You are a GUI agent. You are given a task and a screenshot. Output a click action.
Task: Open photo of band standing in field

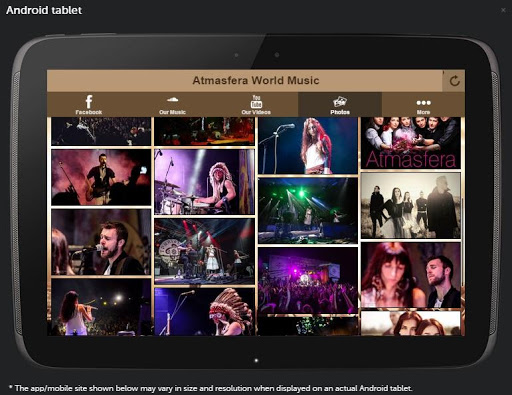(411, 206)
